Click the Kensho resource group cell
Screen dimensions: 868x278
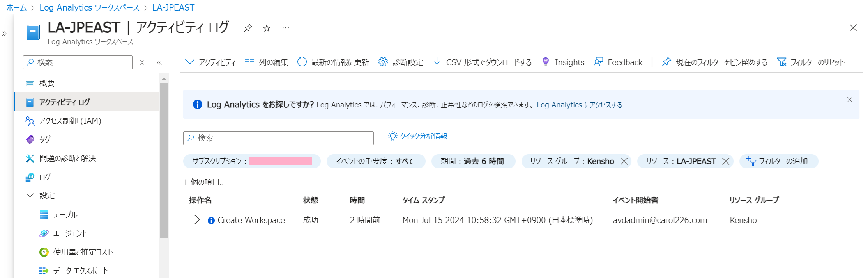coord(743,220)
